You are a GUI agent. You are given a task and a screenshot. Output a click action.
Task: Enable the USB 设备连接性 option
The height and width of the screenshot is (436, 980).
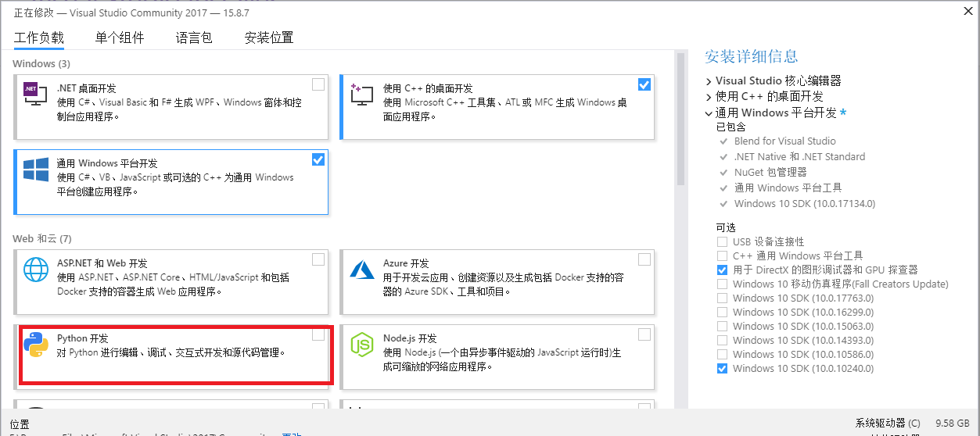(x=722, y=241)
